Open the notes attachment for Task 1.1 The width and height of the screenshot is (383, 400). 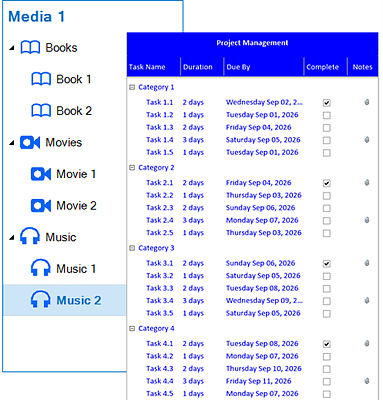coord(367,102)
